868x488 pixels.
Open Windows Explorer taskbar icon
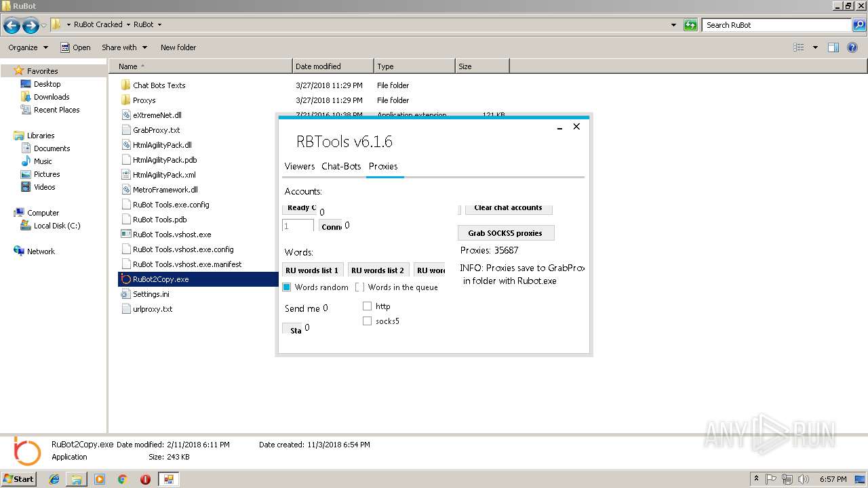(77, 479)
